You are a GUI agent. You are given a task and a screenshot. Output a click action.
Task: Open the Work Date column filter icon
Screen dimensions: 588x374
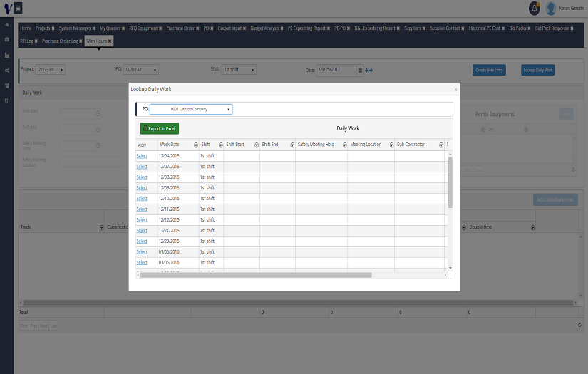[196, 145]
